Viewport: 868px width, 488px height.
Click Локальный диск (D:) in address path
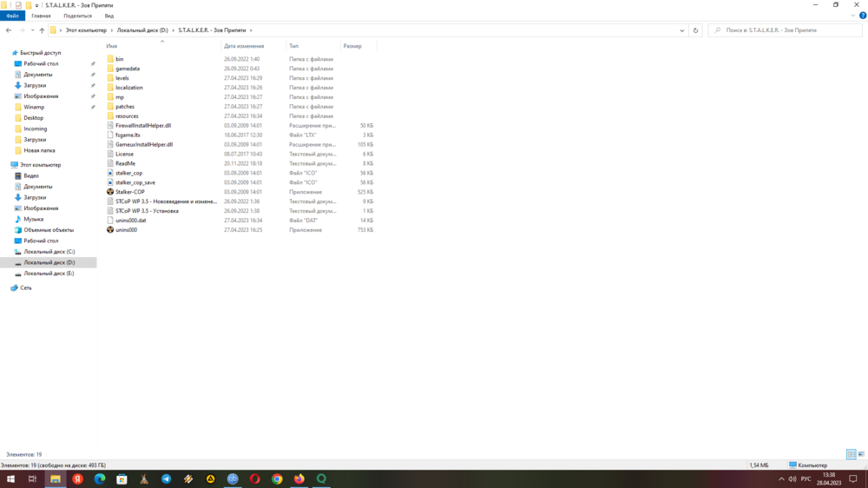coord(142,30)
